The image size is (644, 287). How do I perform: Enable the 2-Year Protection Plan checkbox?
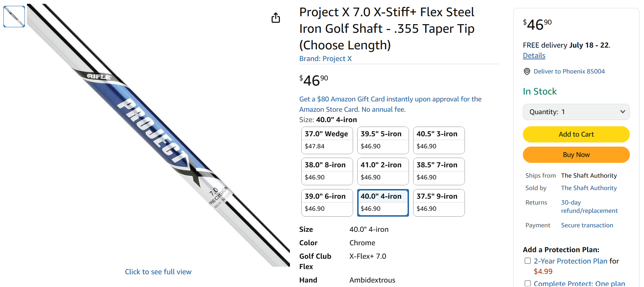[x=527, y=261]
